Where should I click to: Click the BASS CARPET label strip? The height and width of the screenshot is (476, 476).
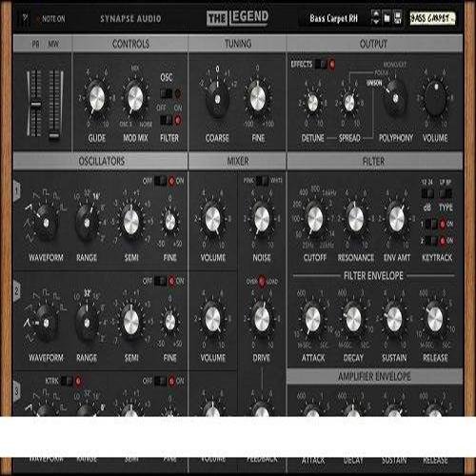tap(432, 18)
